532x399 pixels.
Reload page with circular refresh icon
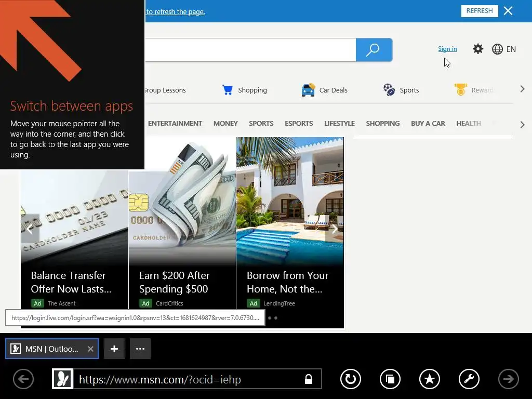pos(351,379)
